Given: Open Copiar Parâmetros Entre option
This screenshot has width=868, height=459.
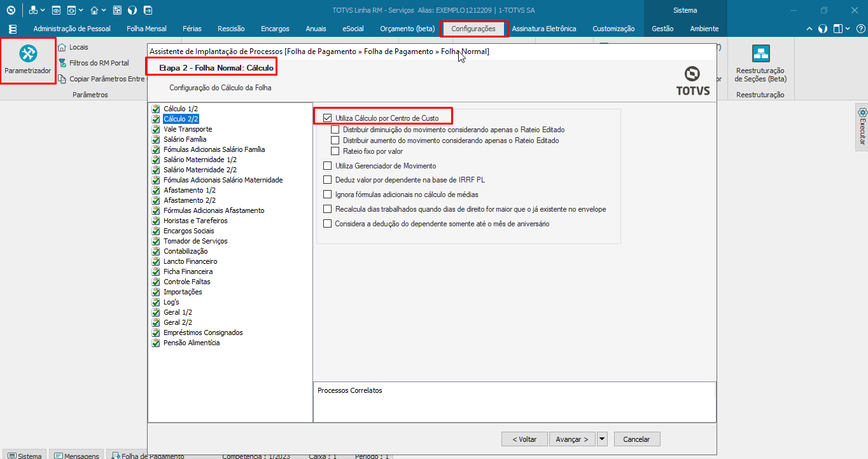Looking at the screenshot, I should click(101, 79).
